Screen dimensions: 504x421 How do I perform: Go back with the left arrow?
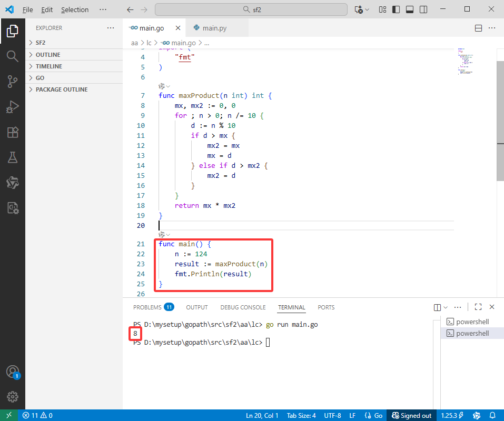tap(130, 9)
